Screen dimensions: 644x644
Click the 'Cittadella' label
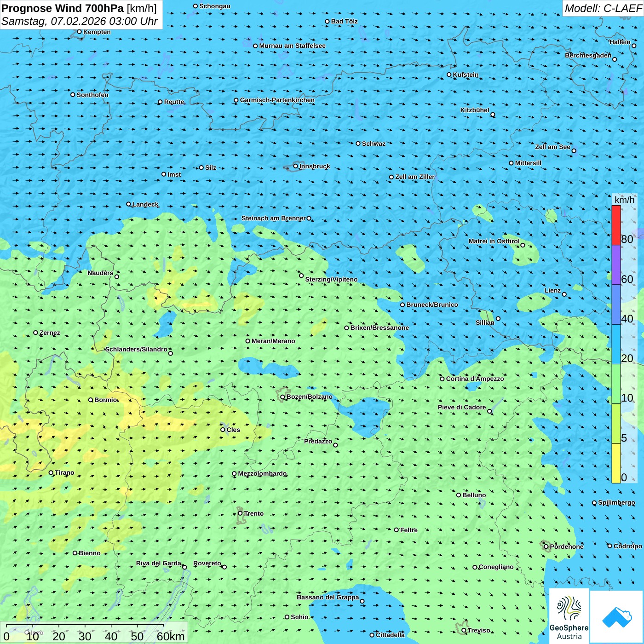390,635
